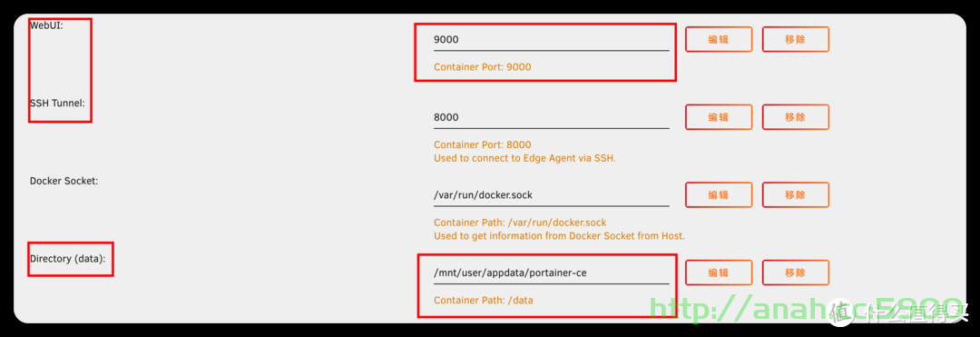Screen dimensions: 980x337
Task: Click the Docker Socket path field
Action: 551,195
